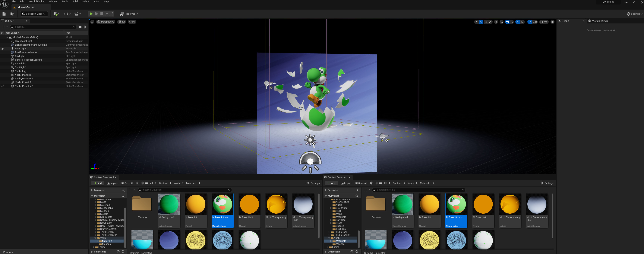Choose the Select objects cursor tool in viewport
The image size is (644, 254).
point(477,22)
